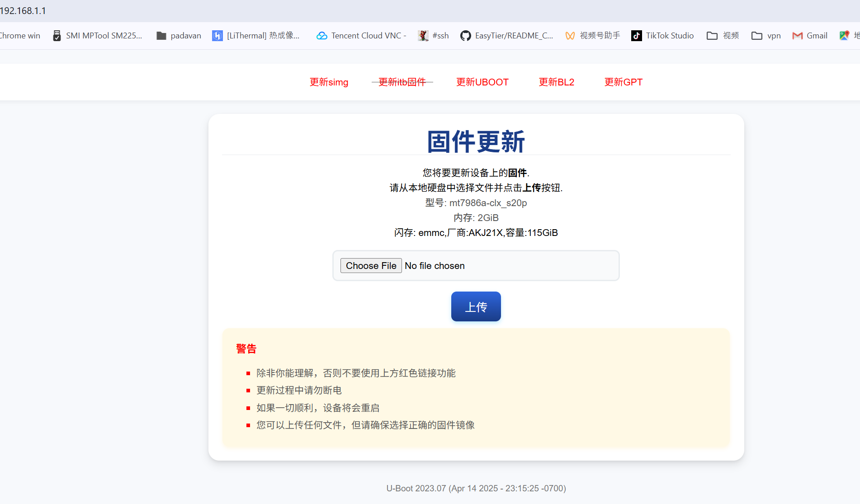Click the Choose File button
The width and height of the screenshot is (860, 504).
371,266
